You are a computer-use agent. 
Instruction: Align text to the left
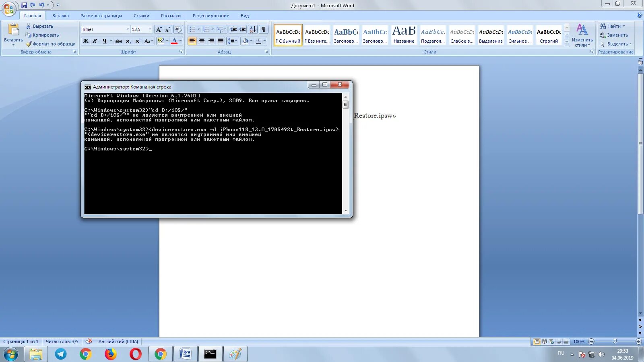point(192,41)
